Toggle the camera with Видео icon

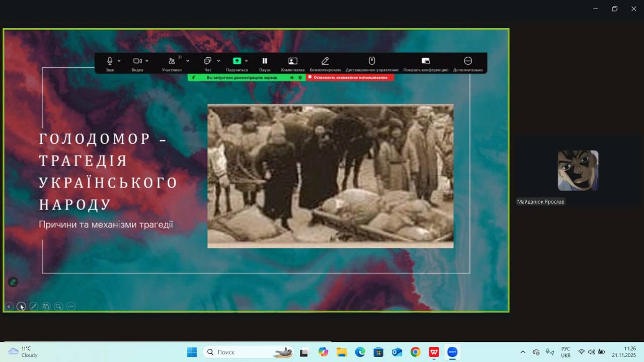click(137, 61)
